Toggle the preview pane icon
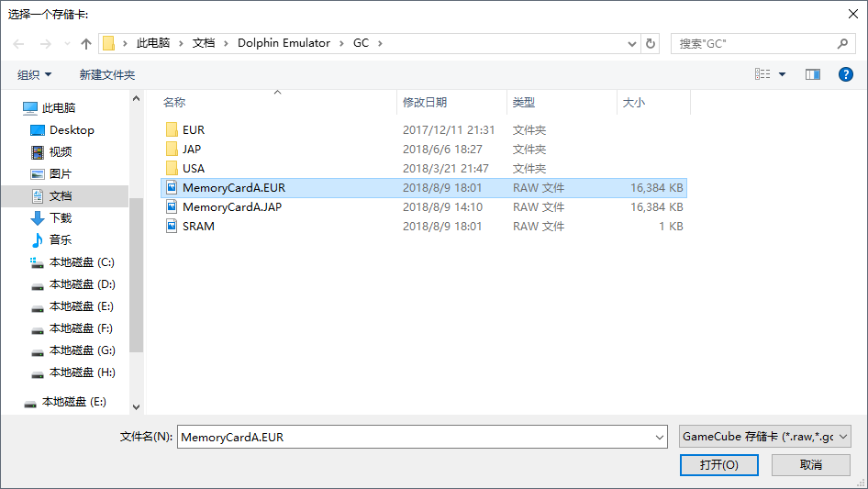This screenshot has height=489, width=868. click(813, 74)
